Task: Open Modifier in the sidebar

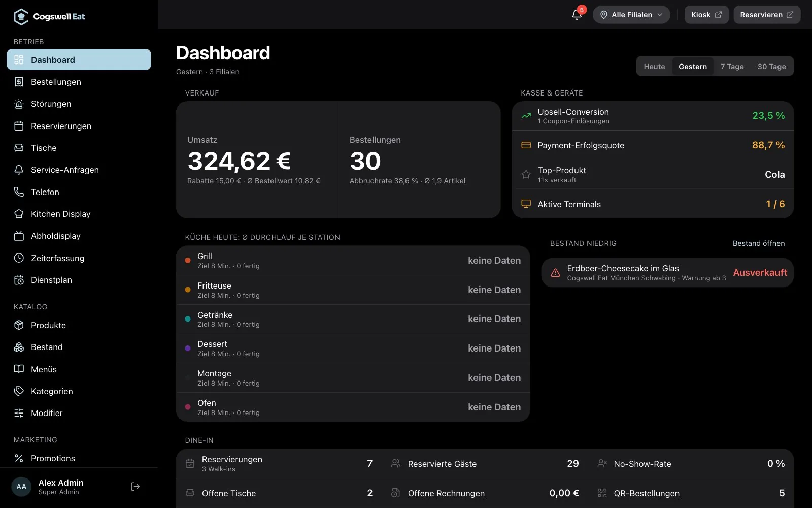Action: point(79,413)
